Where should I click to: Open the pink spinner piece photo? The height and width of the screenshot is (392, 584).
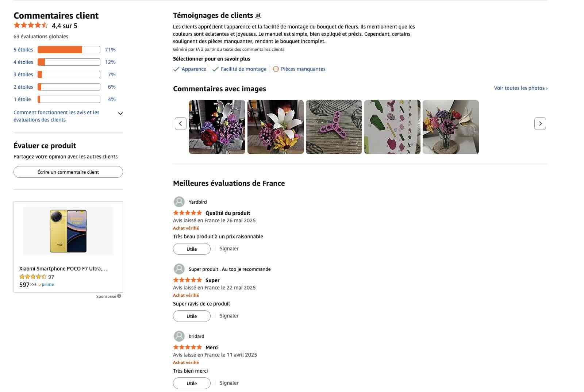pos(334,127)
